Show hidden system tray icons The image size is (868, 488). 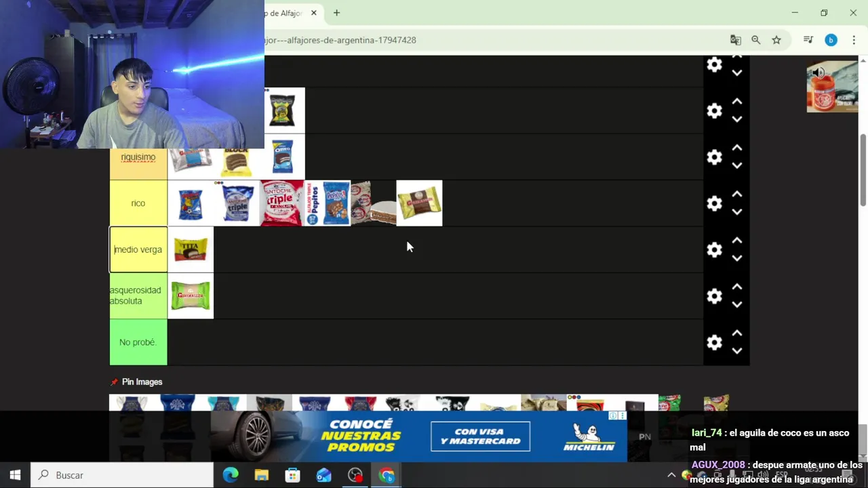point(671,475)
